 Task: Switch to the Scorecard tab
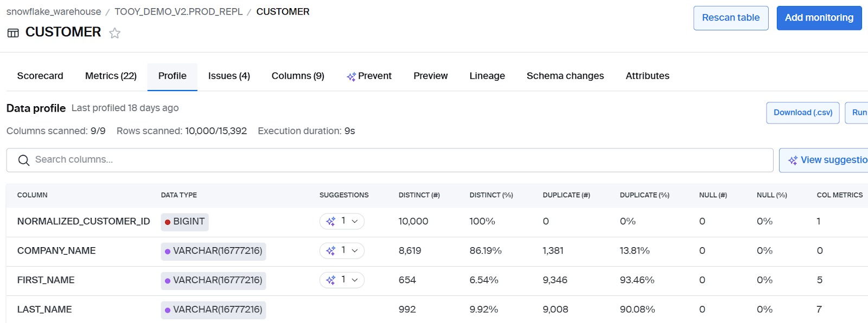coord(40,76)
